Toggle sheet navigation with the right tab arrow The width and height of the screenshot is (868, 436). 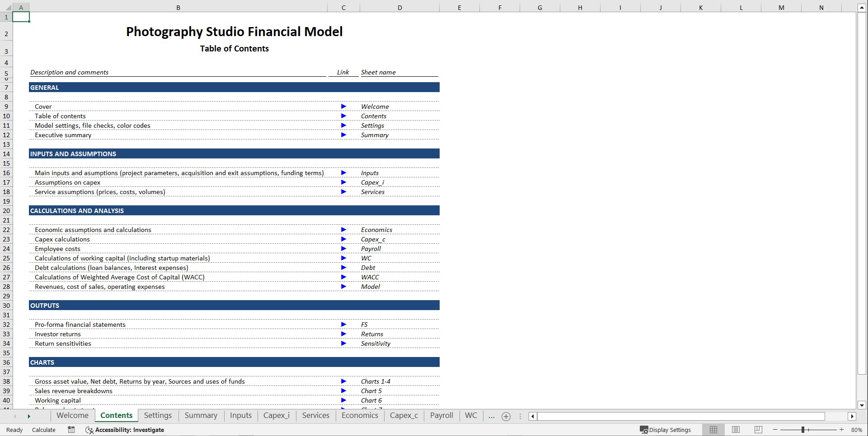(x=29, y=416)
